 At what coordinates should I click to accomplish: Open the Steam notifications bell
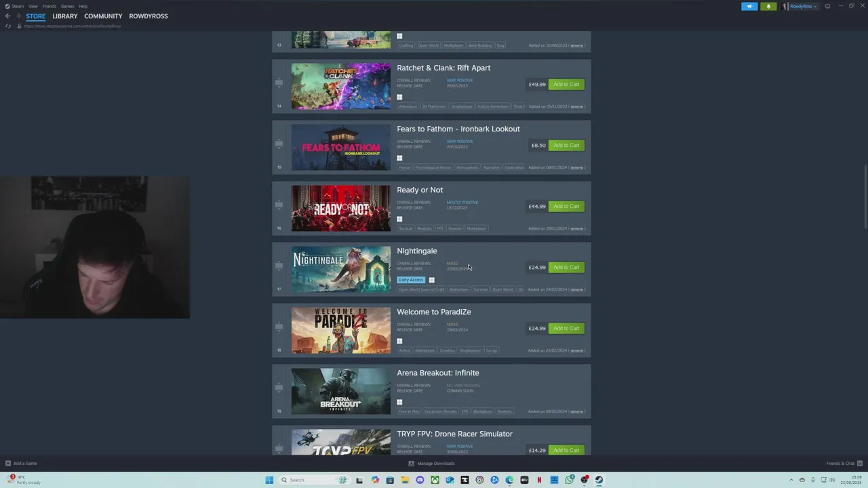pyautogui.click(x=768, y=6)
